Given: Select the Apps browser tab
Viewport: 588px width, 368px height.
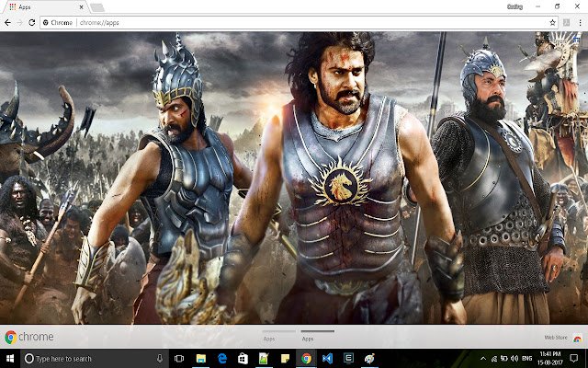Looking at the screenshot, I should click(x=45, y=6).
